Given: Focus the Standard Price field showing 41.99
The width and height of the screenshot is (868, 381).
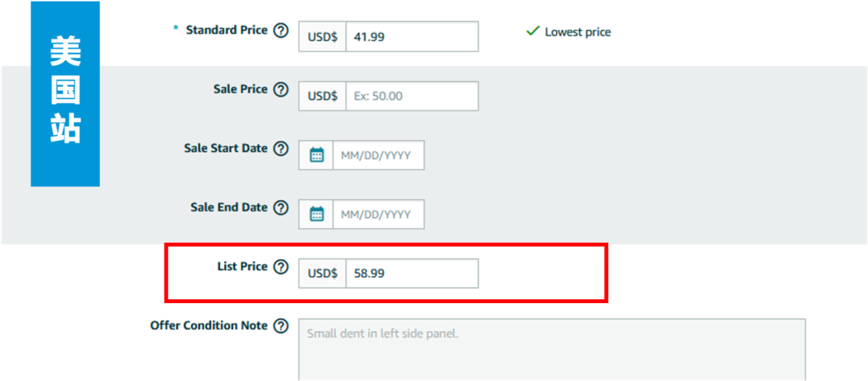Looking at the screenshot, I should point(411,36).
